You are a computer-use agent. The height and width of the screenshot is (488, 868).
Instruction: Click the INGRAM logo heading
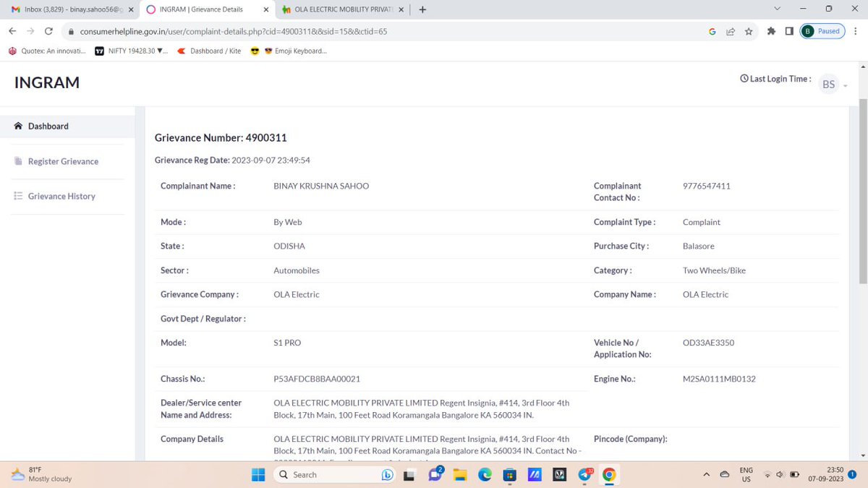[47, 82]
